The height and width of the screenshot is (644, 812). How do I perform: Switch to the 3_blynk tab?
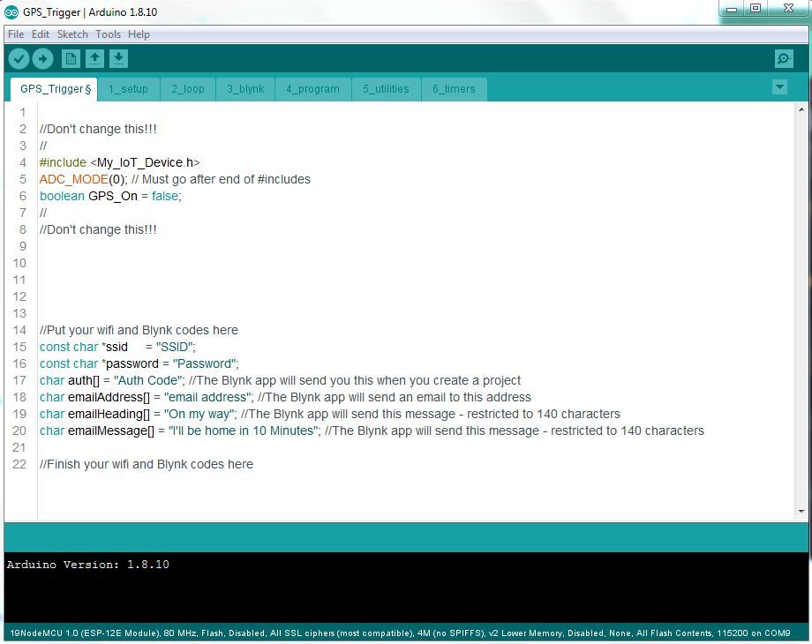click(x=245, y=89)
